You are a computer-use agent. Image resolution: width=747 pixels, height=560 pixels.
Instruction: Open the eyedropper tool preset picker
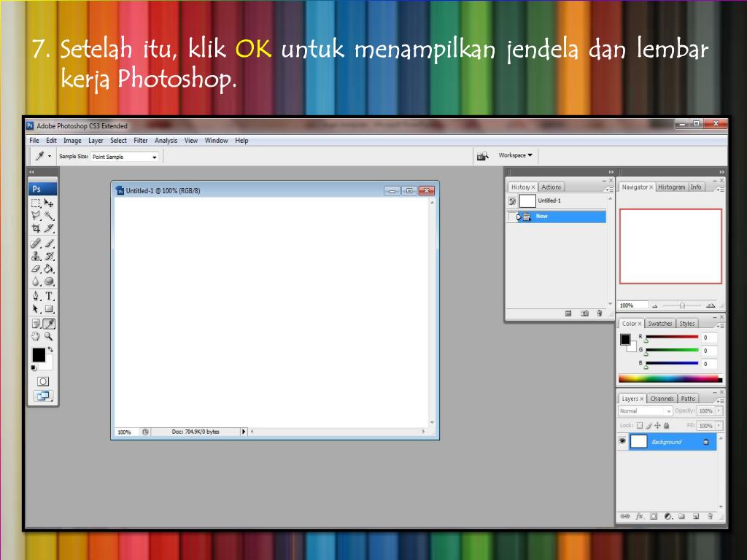pyautogui.click(x=42, y=156)
